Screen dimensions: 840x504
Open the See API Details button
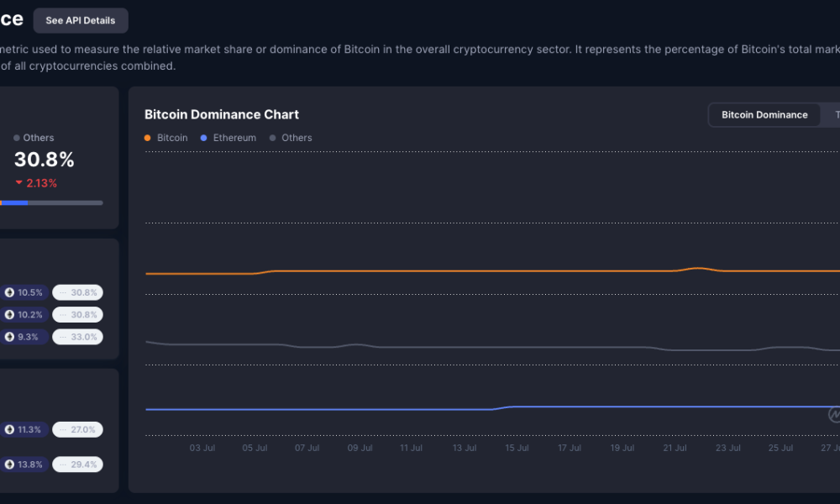pyautogui.click(x=81, y=20)
